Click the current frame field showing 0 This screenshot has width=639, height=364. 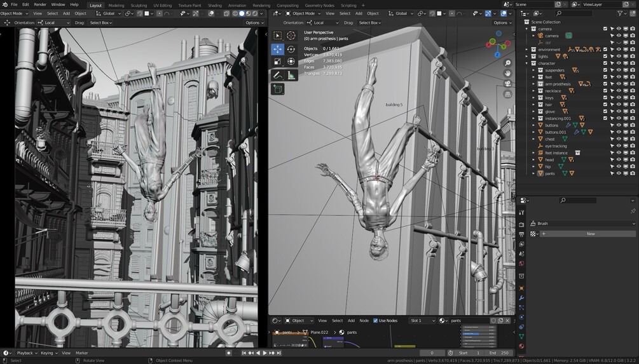pyautogui.click(x=432, y=353)
